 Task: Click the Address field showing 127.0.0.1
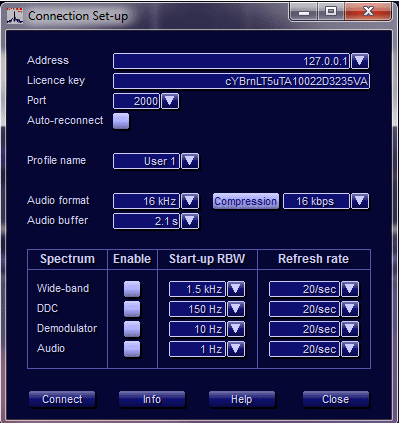pyautogui.click(x=231, y=61)
